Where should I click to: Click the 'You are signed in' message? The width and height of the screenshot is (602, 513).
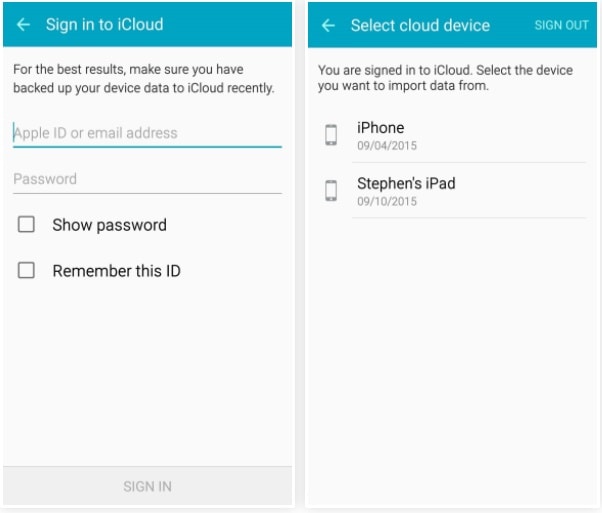[x=445, y=78]
